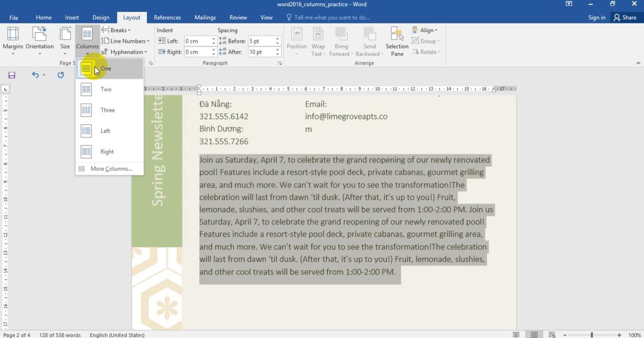Image resolution: width=644 pixels, height=338 pixels.
Task: Click the word count in status bar
Action: tap(60, 335)
